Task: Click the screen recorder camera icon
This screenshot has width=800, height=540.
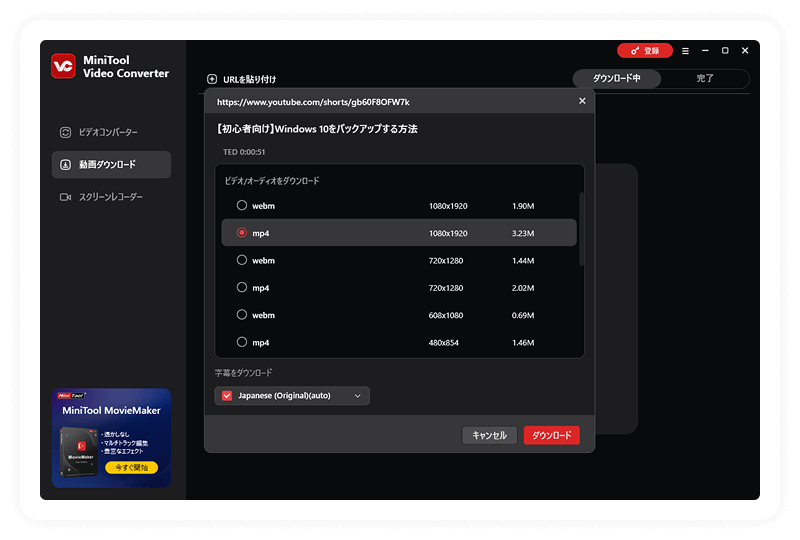Action: pyautogui.click(x=65, y=197)
